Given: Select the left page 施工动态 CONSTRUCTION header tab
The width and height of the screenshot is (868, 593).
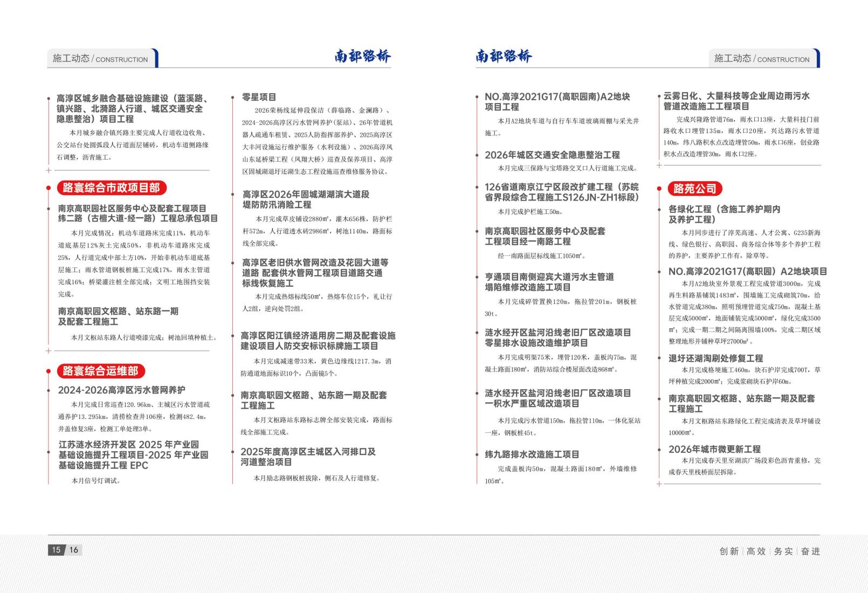Looking at the screenshot, I should pyautogui.click(x=103, y=58).
